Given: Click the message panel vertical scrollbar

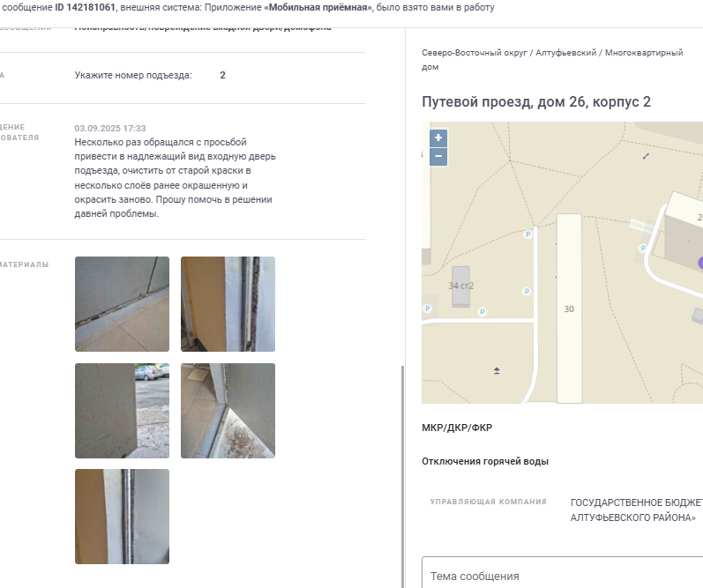Looking at the screenshot, I should [402, 476].
